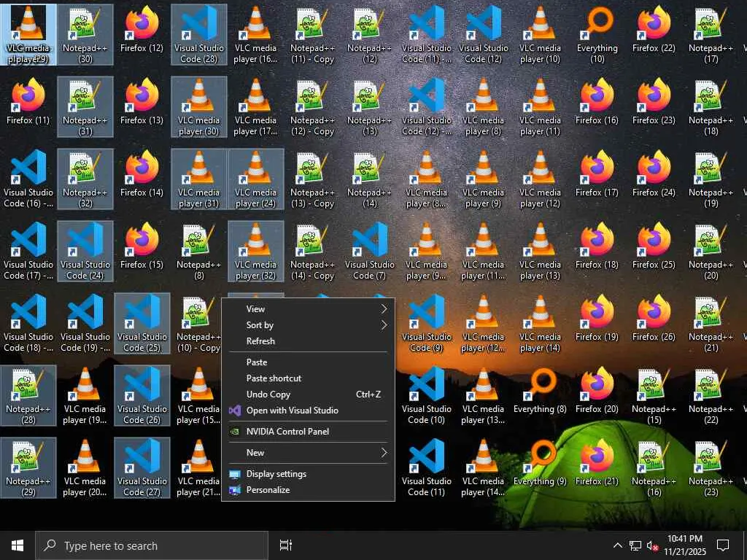747x560 pixels.
Task: Click the Firefox (26) desktop icon
Action: click(654, 319)
